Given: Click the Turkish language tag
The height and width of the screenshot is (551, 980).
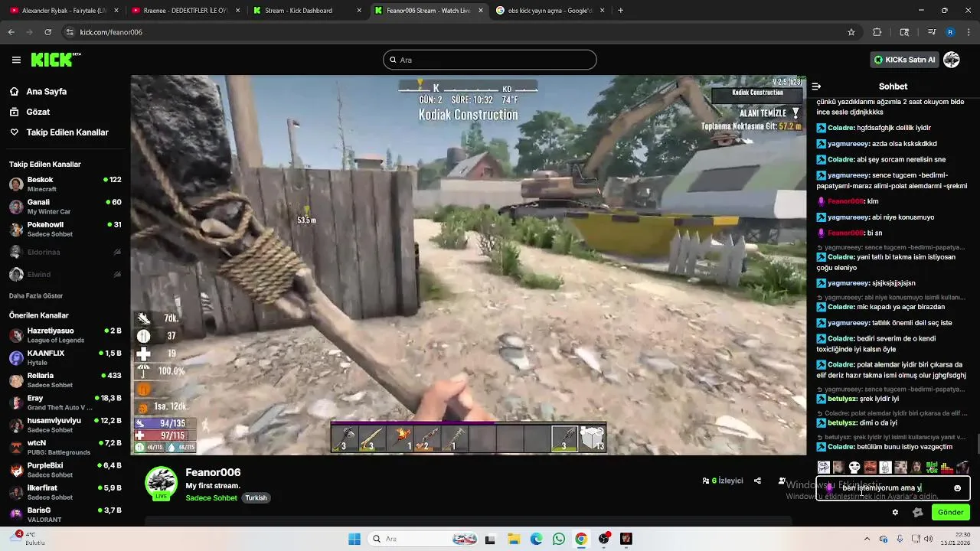Looking at the screenshot, I should (x=256, y=498).
